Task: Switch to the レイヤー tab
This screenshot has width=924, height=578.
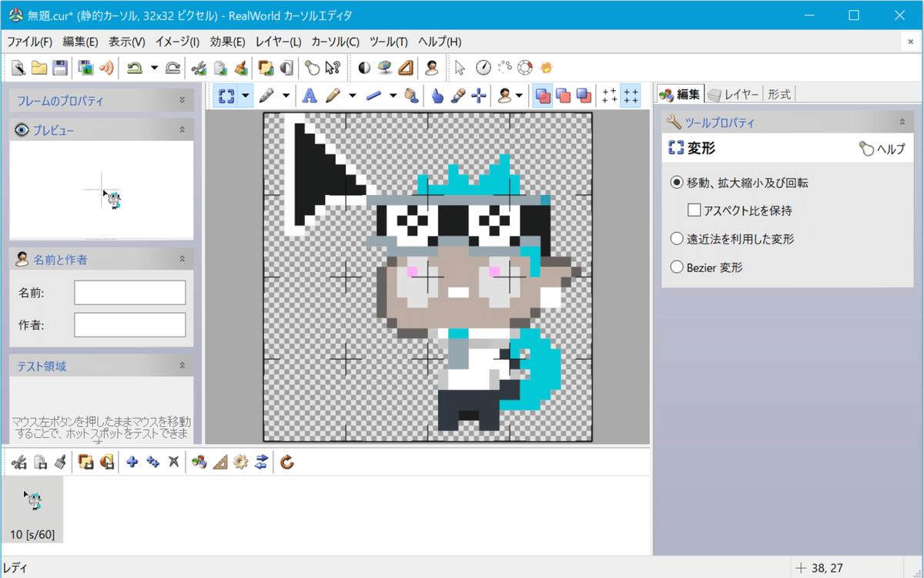Action: click(x=734, y=94)
